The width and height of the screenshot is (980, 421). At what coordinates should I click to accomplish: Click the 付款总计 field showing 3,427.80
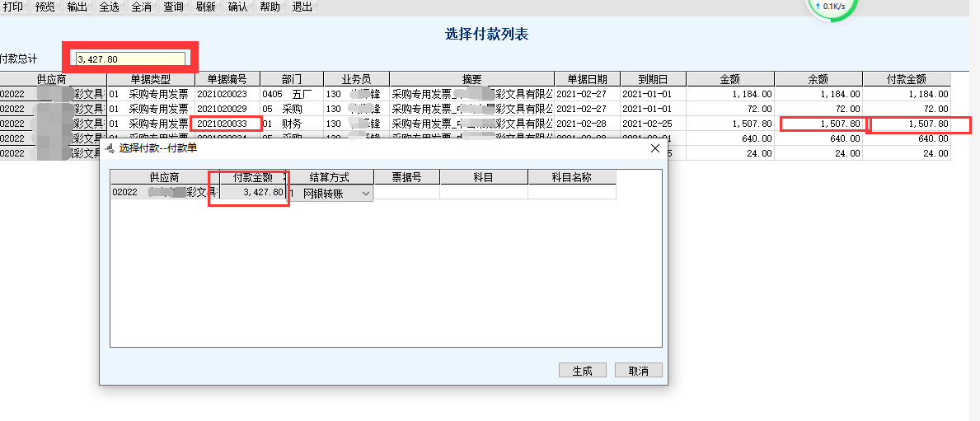click(130, 58)
